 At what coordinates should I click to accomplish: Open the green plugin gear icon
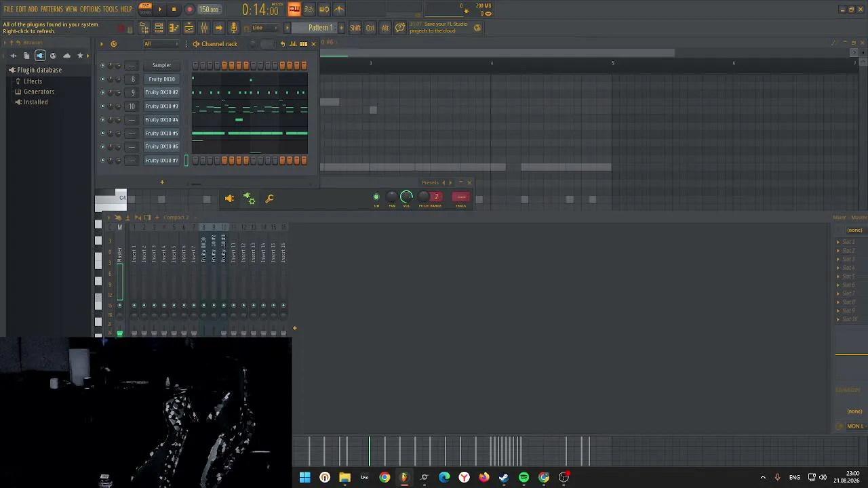click(x=250, y=199)
